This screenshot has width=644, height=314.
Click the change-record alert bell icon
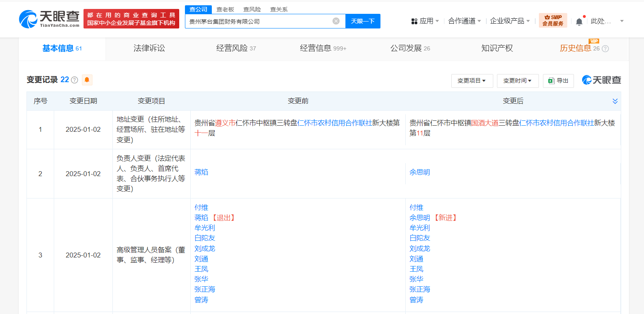pos(87,80)
